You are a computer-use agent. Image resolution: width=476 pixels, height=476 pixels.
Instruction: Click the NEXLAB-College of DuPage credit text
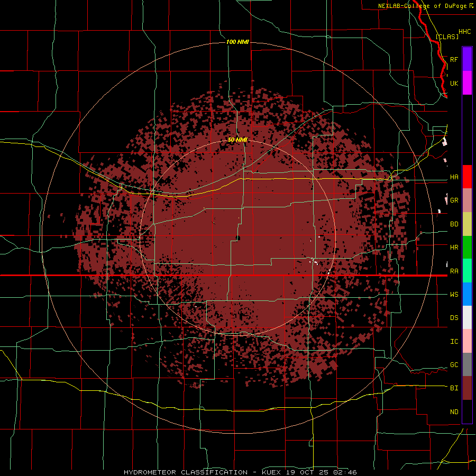[x=423, y=6]
